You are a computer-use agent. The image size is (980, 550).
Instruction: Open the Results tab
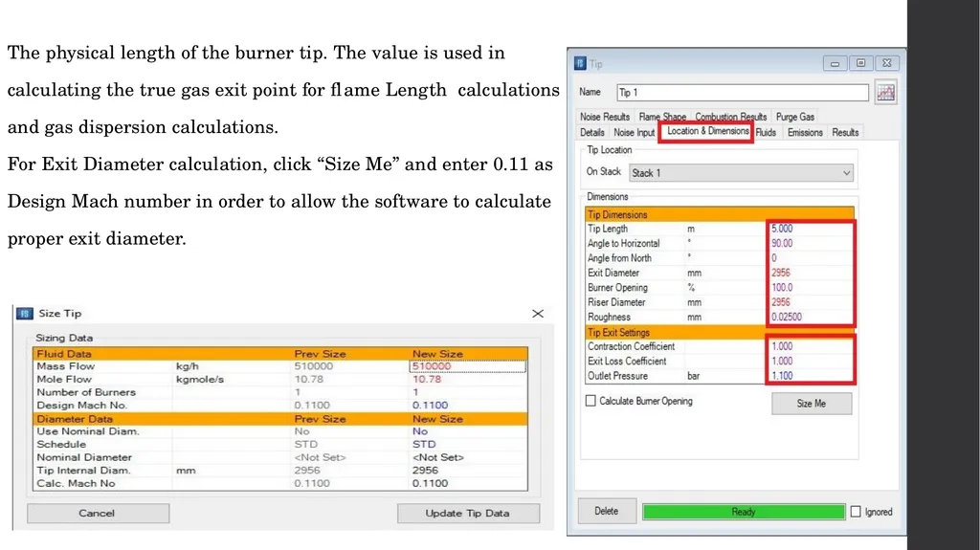point(845,133)
